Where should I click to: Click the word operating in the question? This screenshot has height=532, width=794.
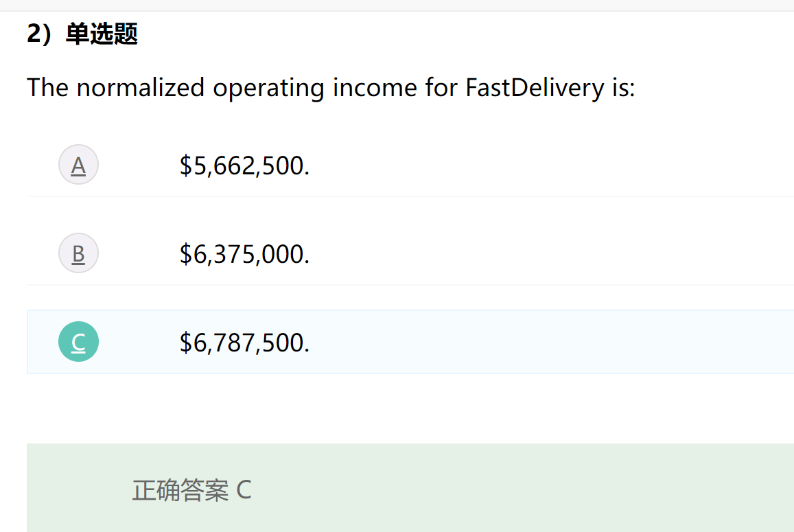tap(268, 88)
